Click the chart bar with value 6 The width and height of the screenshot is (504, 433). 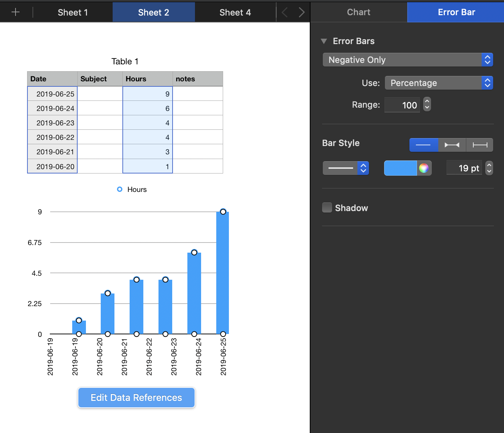(x=194, y=293)
